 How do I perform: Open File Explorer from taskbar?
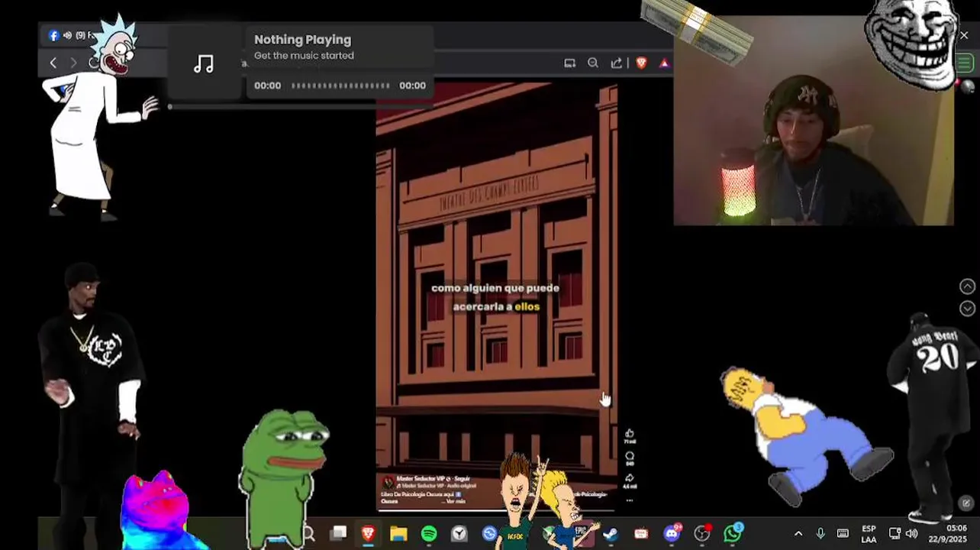pos(398,533)
